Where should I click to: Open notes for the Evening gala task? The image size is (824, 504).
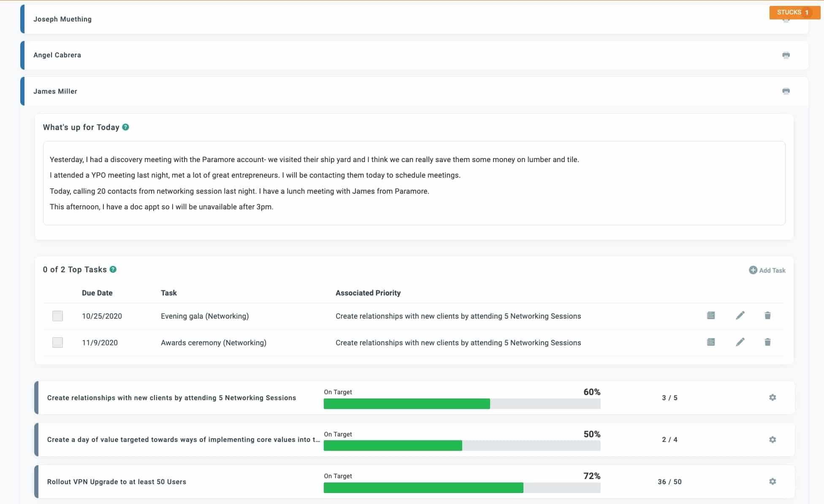pos(711,316)
